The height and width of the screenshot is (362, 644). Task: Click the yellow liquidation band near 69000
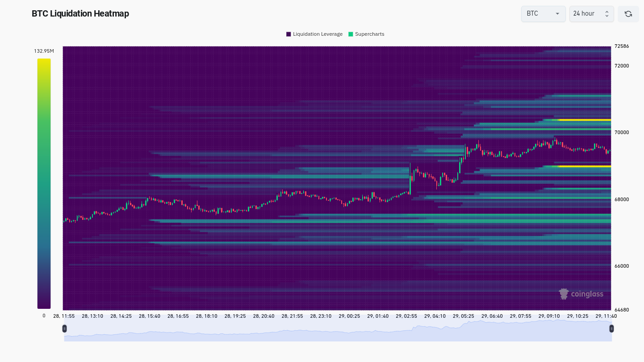(x=585, y=166)
